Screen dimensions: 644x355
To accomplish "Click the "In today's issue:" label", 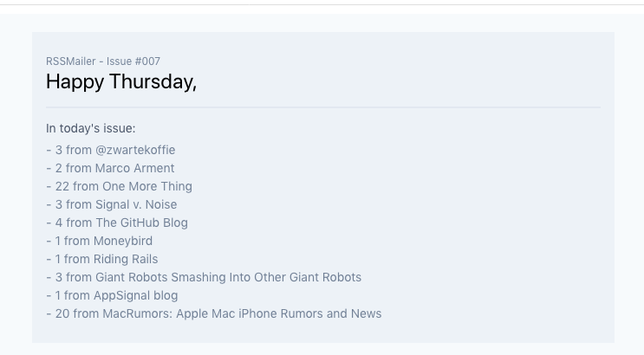I will 91,128.
